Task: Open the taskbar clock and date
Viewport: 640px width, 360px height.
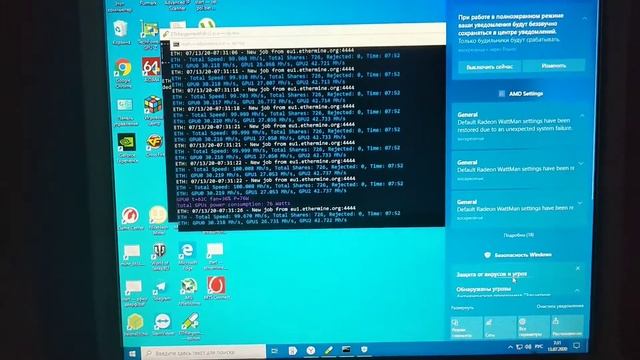Action: (x=558, y=346)
